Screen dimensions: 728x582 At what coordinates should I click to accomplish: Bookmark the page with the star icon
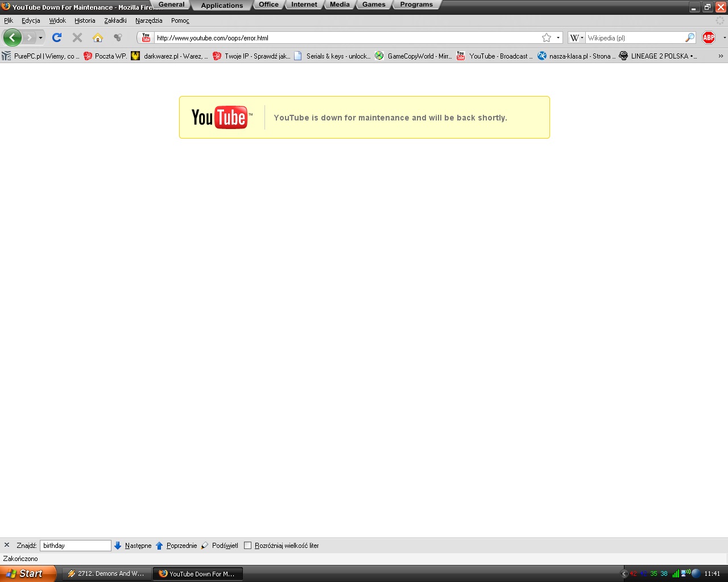[x=547, y=38]
